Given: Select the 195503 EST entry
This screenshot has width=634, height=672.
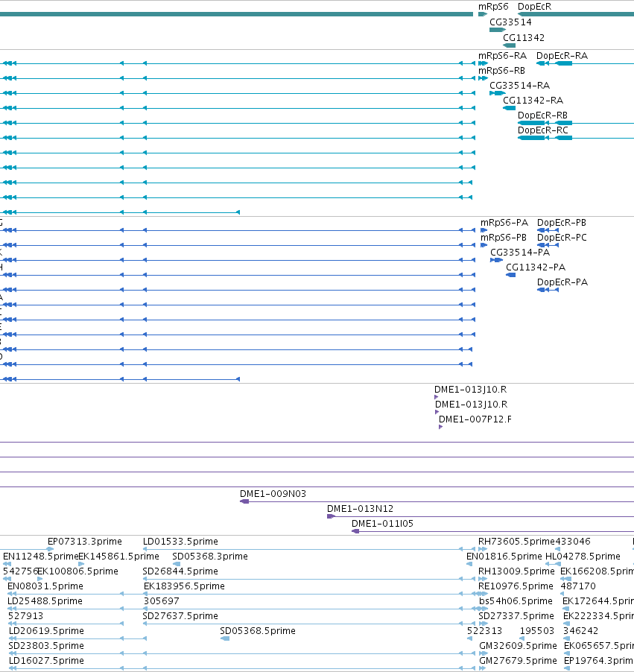Looking at the screenshot, I should (537, 631).
